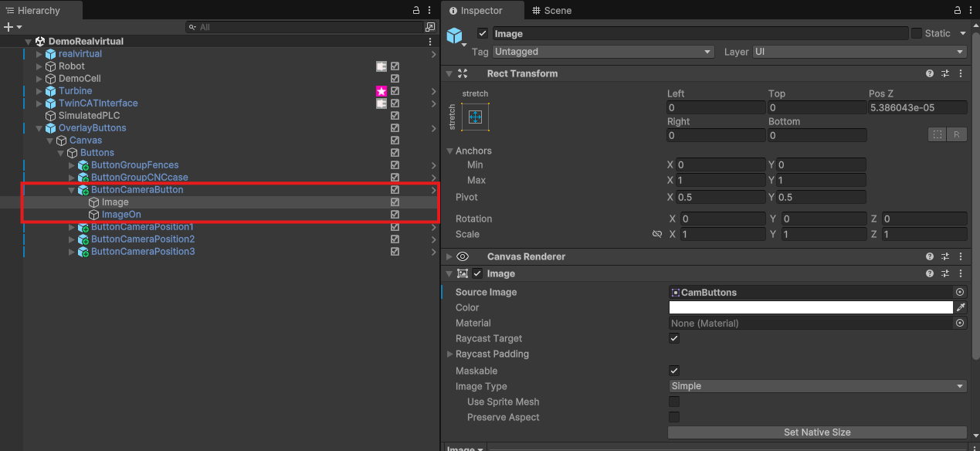Switch to the Scene tab
This screenshot has height=451, width=980.
click(x=551, y=11)
